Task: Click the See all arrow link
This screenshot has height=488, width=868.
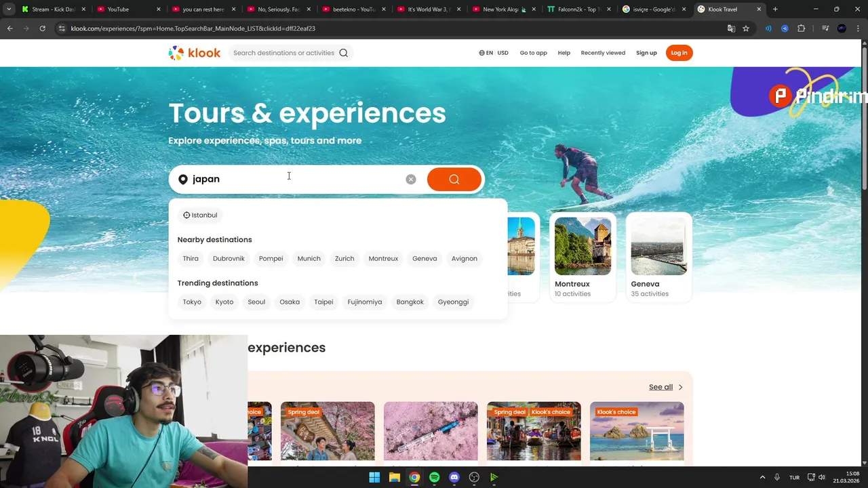Action: point(666,387)
